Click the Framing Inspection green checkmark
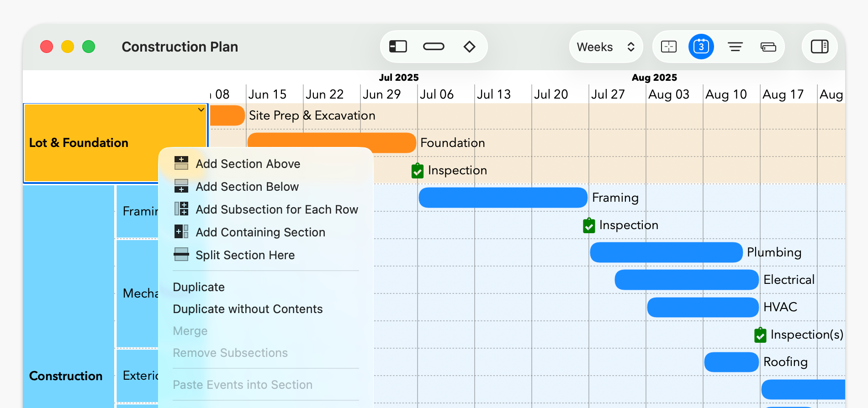The image size is (868, 408). [x=589, y=225]
